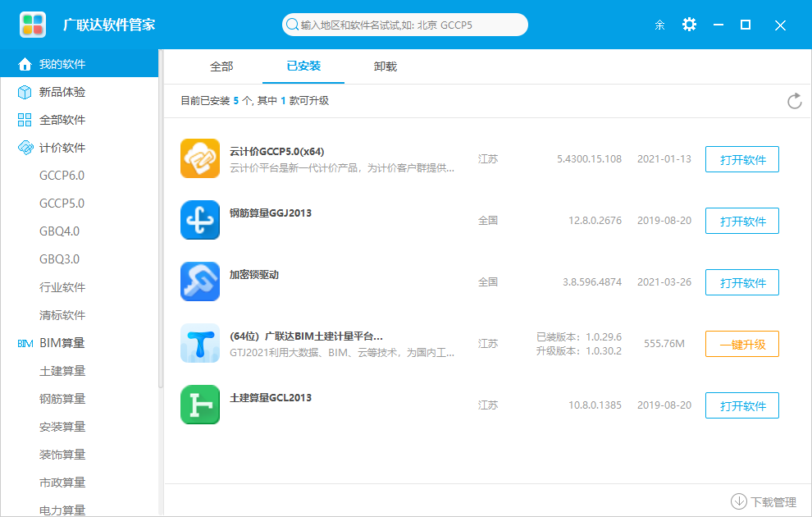
Task: Click the 土建算量GCL2013 title text
Action: click(271, 398)
